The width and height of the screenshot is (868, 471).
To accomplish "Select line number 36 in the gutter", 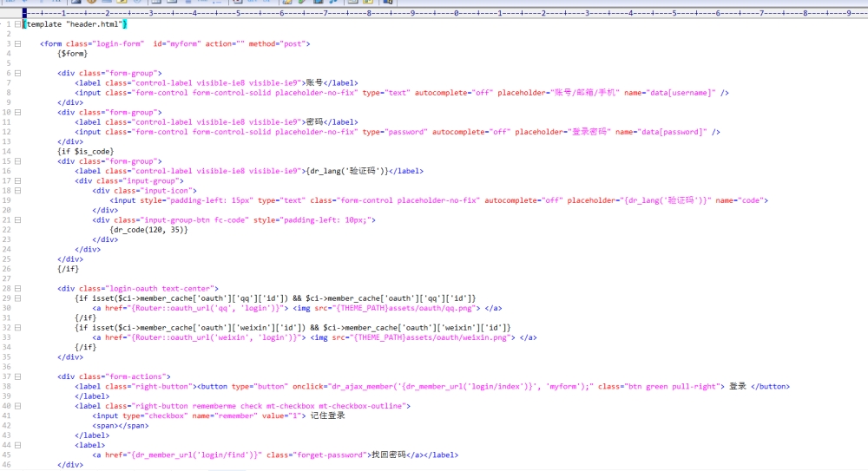I will pyautogui.click(x=7, y=367).
